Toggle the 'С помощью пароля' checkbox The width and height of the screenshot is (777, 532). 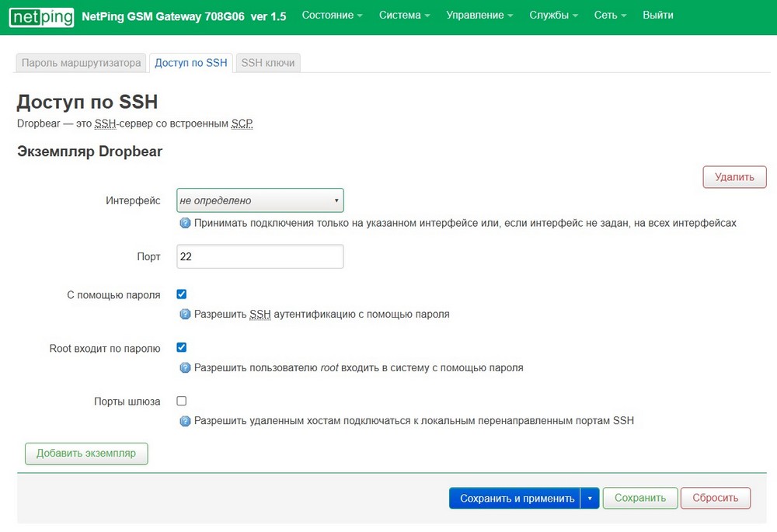[182, 294]
